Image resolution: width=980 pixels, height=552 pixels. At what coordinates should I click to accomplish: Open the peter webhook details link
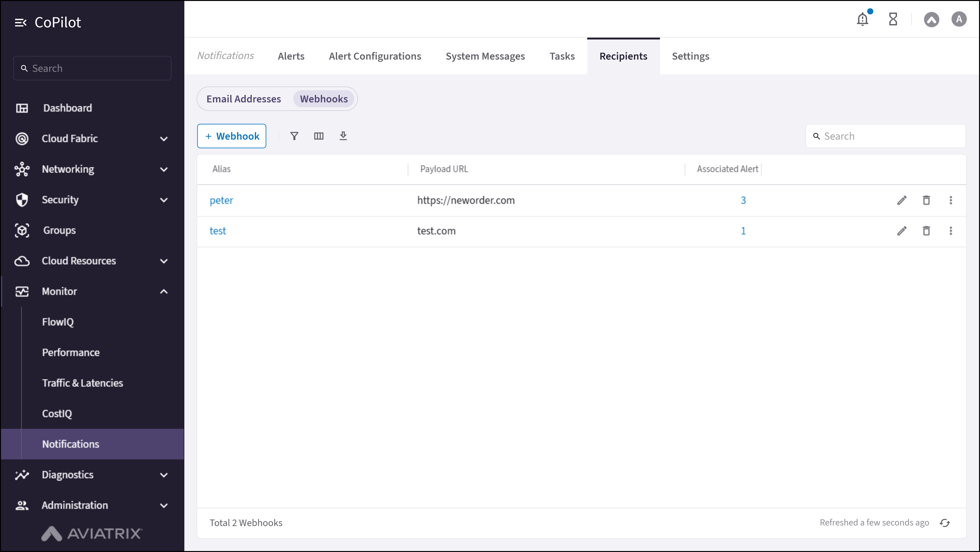pos(221,200)
